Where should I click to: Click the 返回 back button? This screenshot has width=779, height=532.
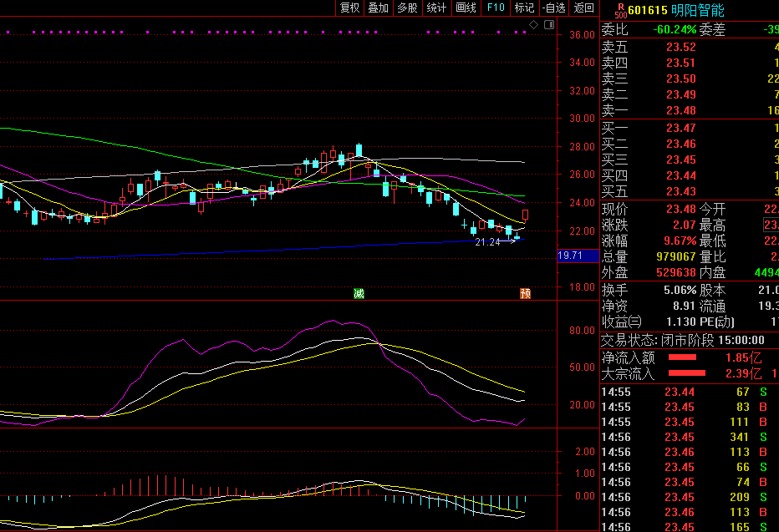[583, 8]
